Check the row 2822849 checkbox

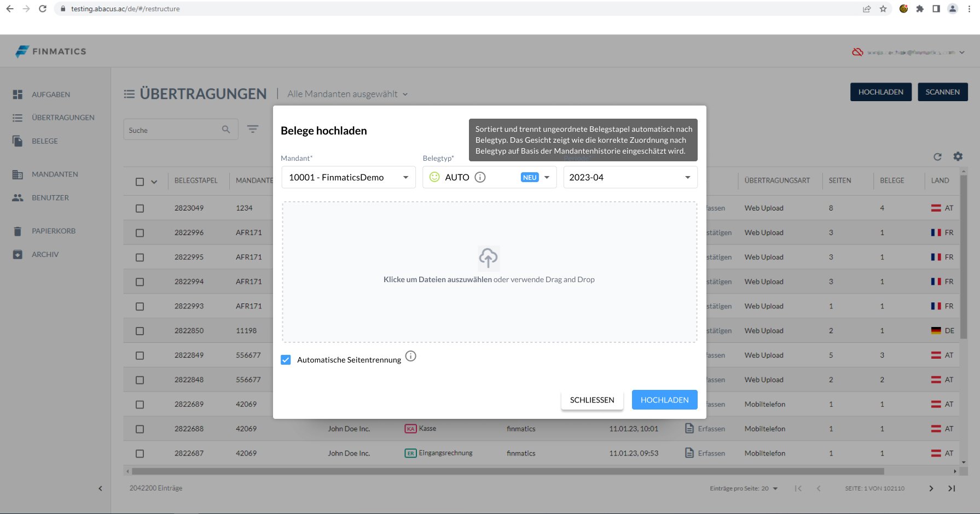point(140,355)
